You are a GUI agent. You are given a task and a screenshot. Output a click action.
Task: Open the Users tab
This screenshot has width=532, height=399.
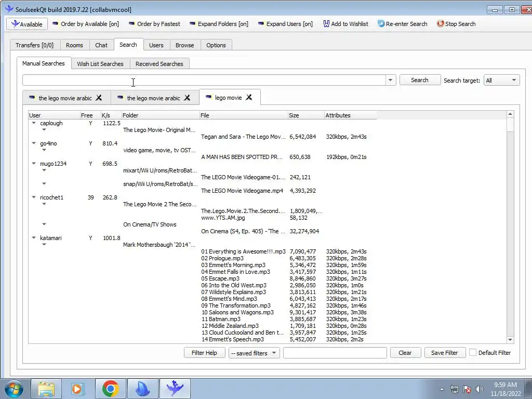[x=156, y=45]
